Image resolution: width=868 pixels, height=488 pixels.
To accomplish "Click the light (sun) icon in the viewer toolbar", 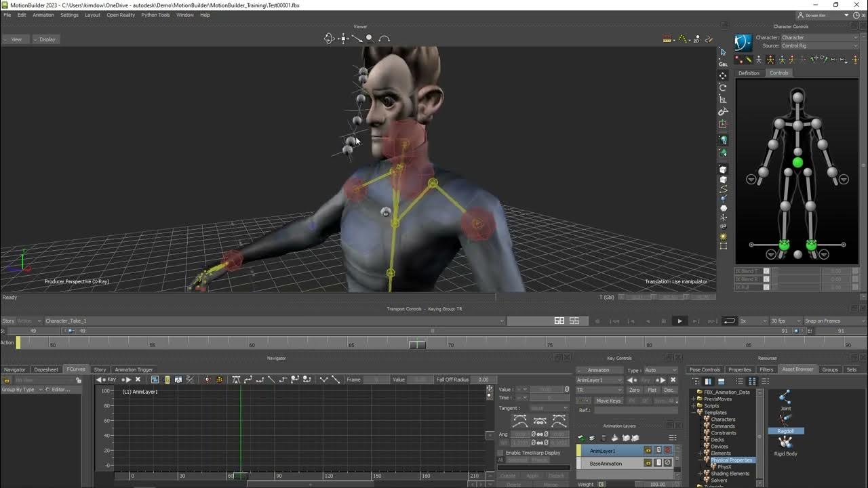I will click(723, 237).
